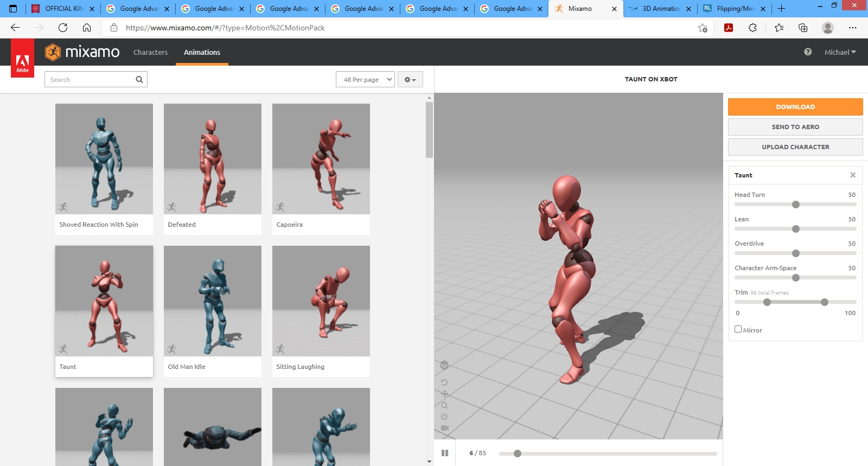Toggle the camera follow video icon
This screenshot has width=868, height=466.
(x=444, y=428)
